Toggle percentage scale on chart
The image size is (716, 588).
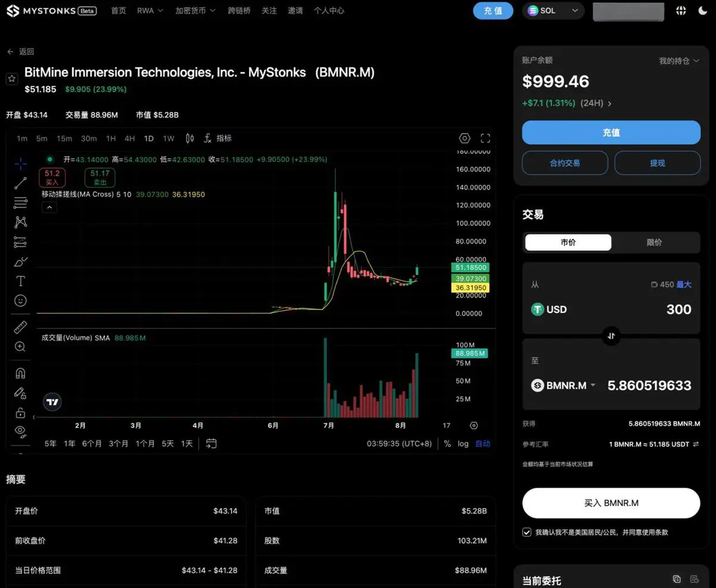point(447,444)
